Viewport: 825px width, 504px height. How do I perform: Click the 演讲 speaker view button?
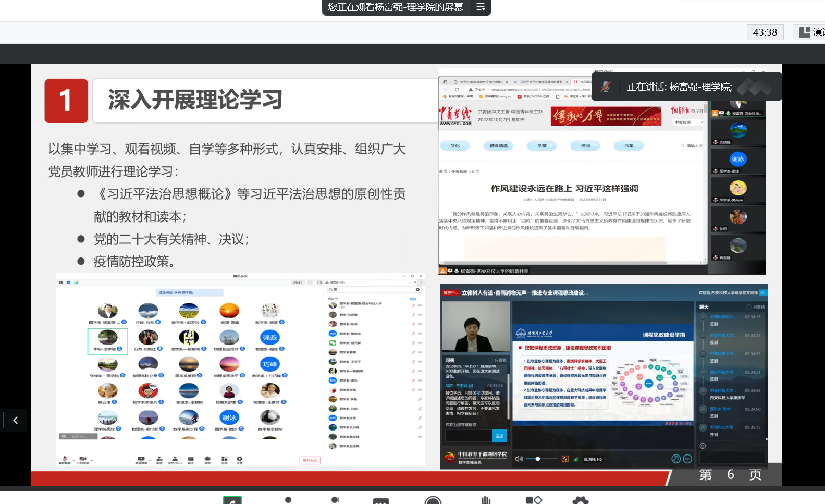812,32
